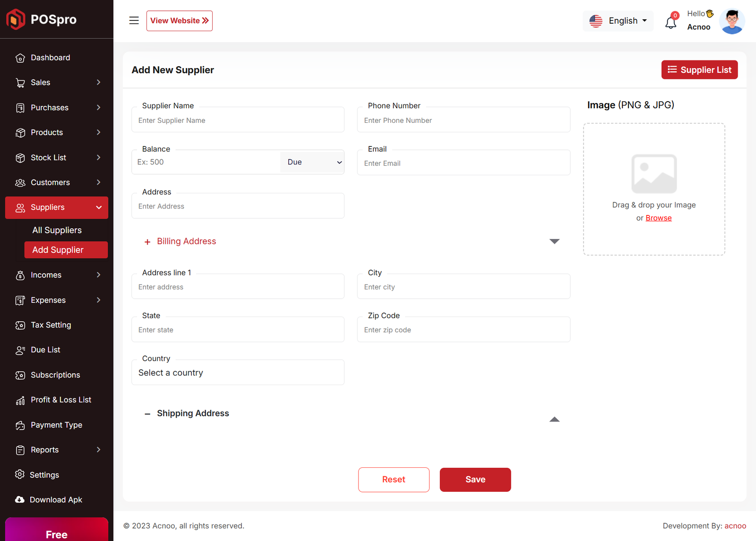Select a country dropdown field
This screenshot has height=541, width=756.
tap(238, 373)
